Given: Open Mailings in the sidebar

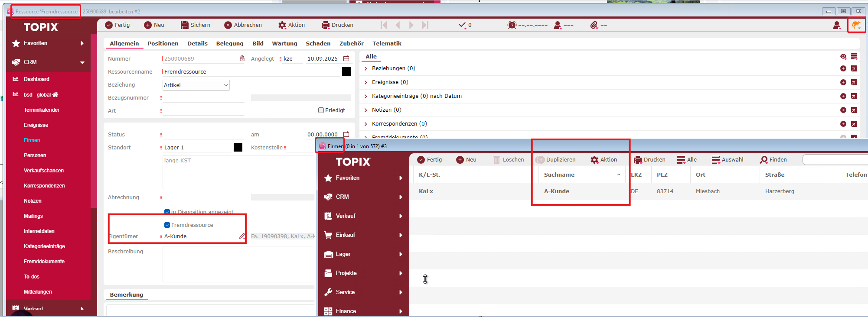Looking at the screenshot, I should tap(33, 216).
